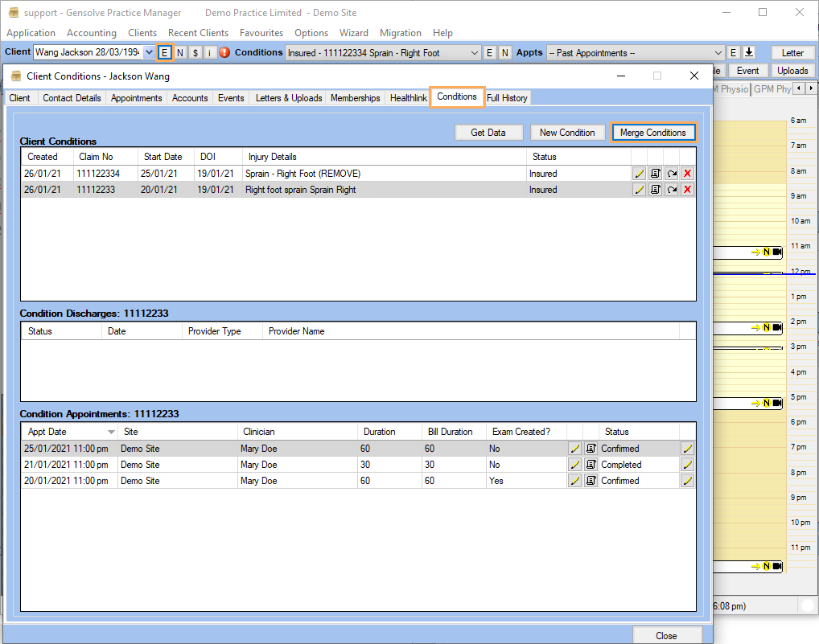Edit status of the Completed appointment row

pos(687,465)
